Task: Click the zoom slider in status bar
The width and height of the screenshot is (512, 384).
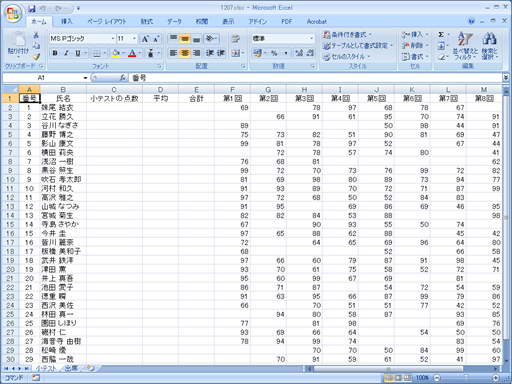Action: pos(466,378)
